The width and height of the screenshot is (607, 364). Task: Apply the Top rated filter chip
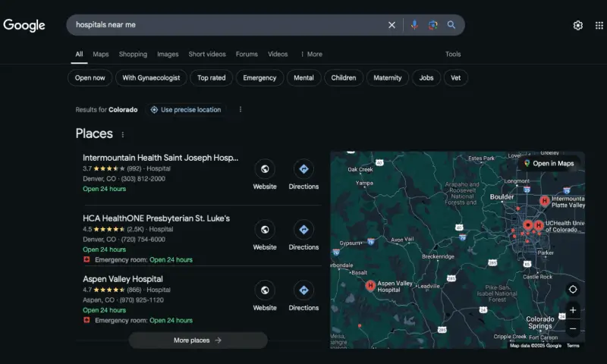click(212, 78)
